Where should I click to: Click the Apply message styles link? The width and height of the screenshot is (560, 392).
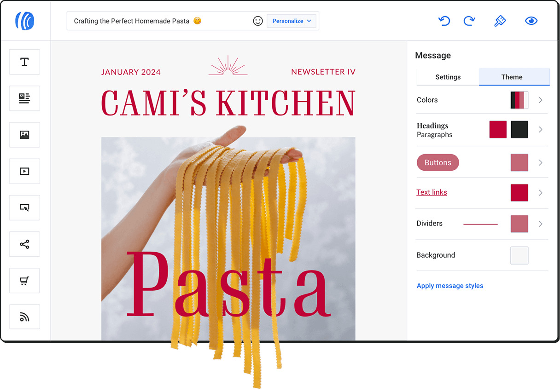point(449,286)
